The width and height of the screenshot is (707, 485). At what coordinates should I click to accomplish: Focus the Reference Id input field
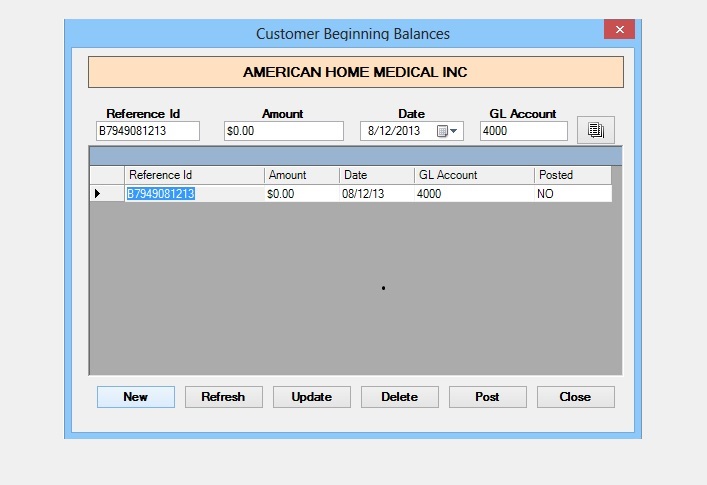[x=148, y=131]
